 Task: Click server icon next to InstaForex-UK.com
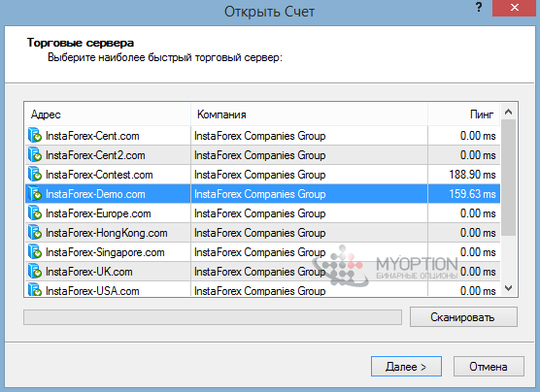[35, 272]
